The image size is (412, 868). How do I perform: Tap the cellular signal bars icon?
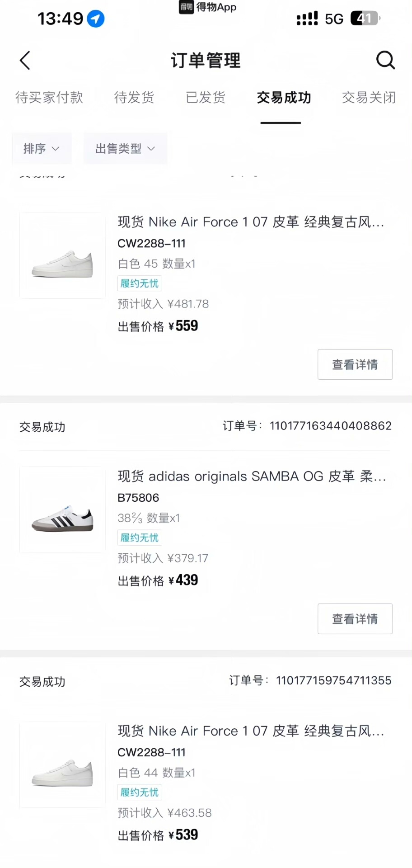307,19
